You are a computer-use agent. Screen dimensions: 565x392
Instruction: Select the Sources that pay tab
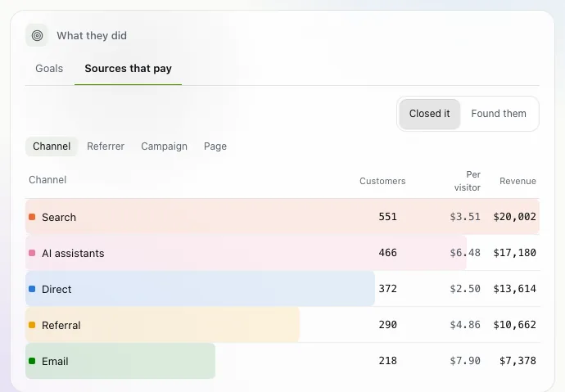(128, 69)
